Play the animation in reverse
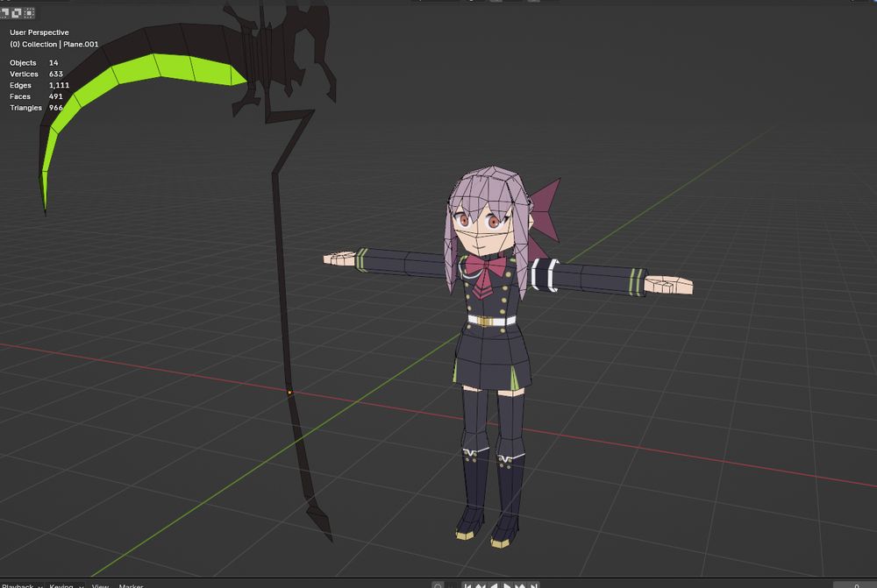 coord(493,584)
